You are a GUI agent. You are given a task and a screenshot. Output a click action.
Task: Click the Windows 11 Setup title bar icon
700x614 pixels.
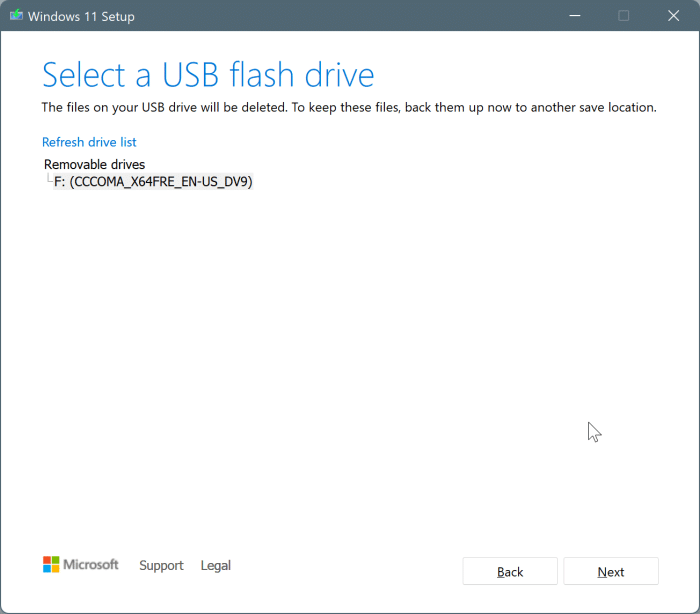(x=17, y=16)
